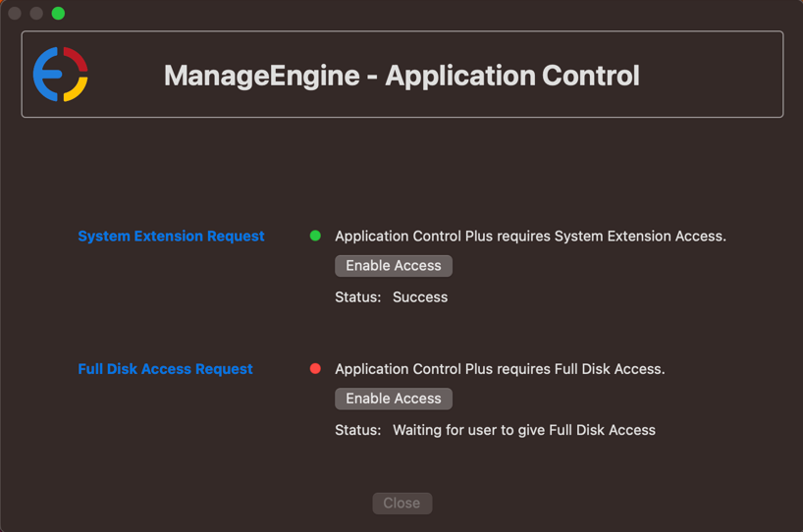
Task: Click the window title bar right of the green button
Action: 393,13
